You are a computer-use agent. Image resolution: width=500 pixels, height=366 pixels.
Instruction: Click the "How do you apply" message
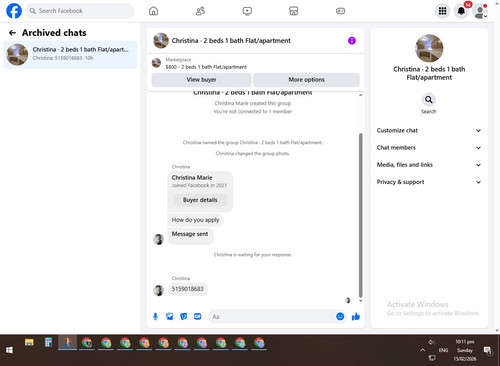[x=195, y=220]
